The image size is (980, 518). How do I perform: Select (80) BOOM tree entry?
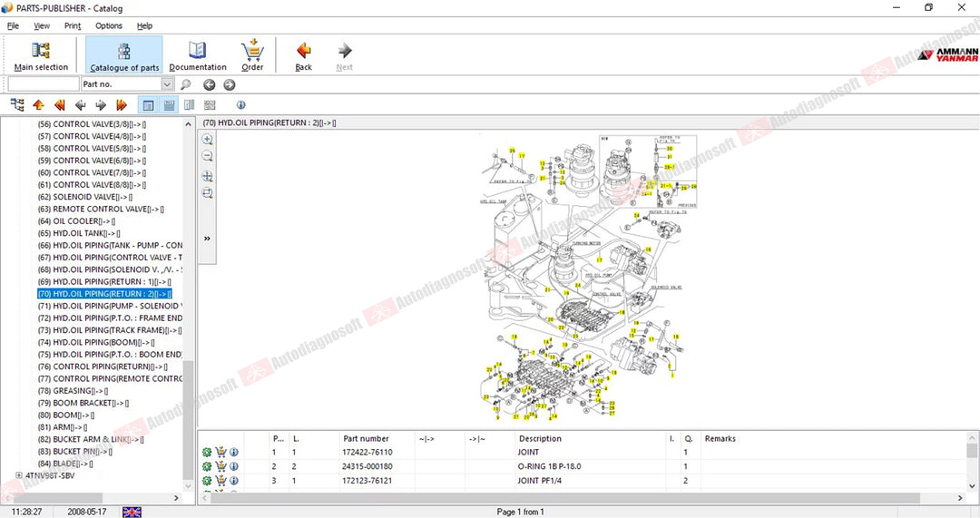coord(65,415)
